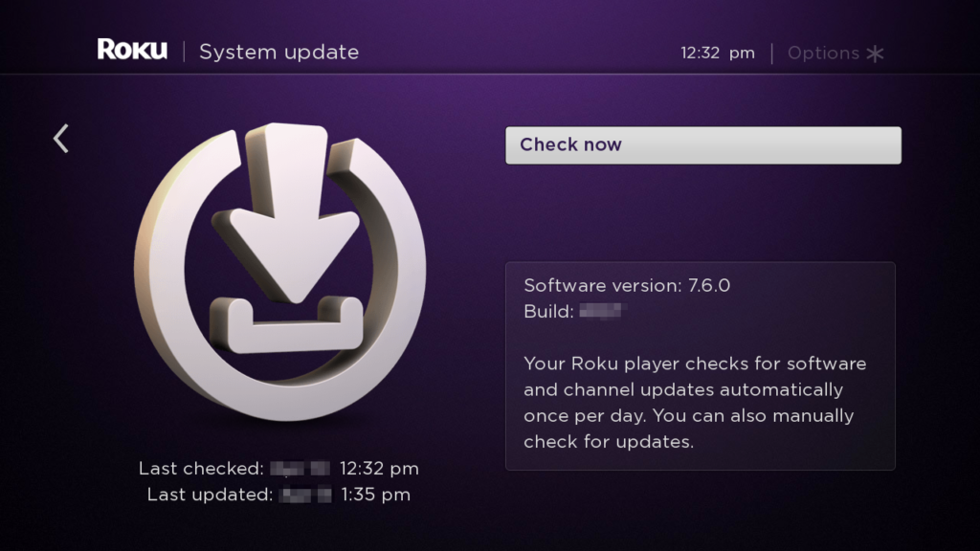
Task: Click the Roku logo
Action: (132, 50)
